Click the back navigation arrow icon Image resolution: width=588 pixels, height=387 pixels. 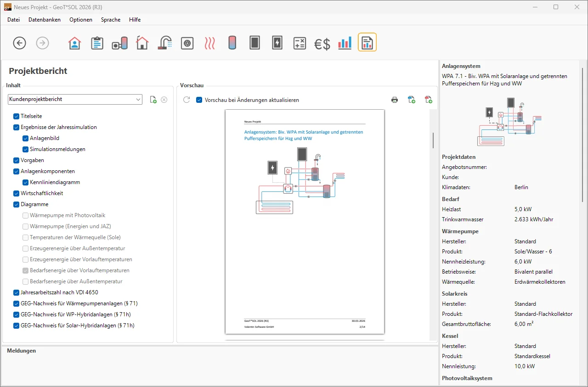19,43
